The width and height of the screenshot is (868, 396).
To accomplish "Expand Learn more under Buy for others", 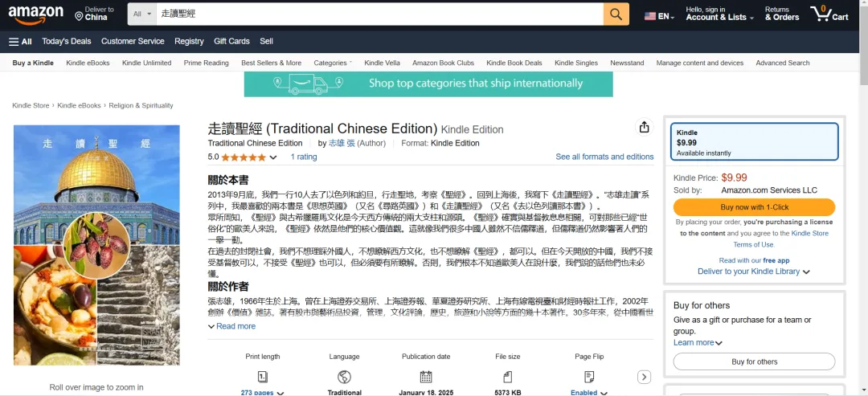I will [698, 342].
